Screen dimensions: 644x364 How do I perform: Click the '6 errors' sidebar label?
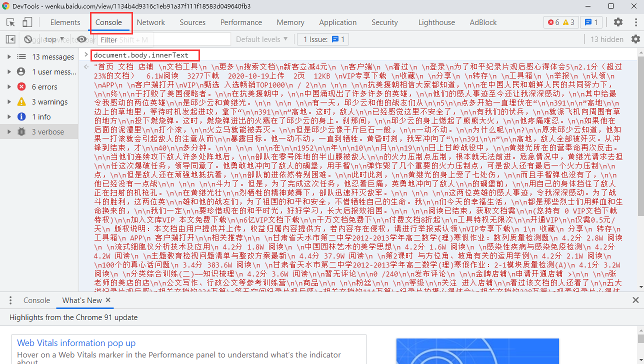(x=44, y=87)
